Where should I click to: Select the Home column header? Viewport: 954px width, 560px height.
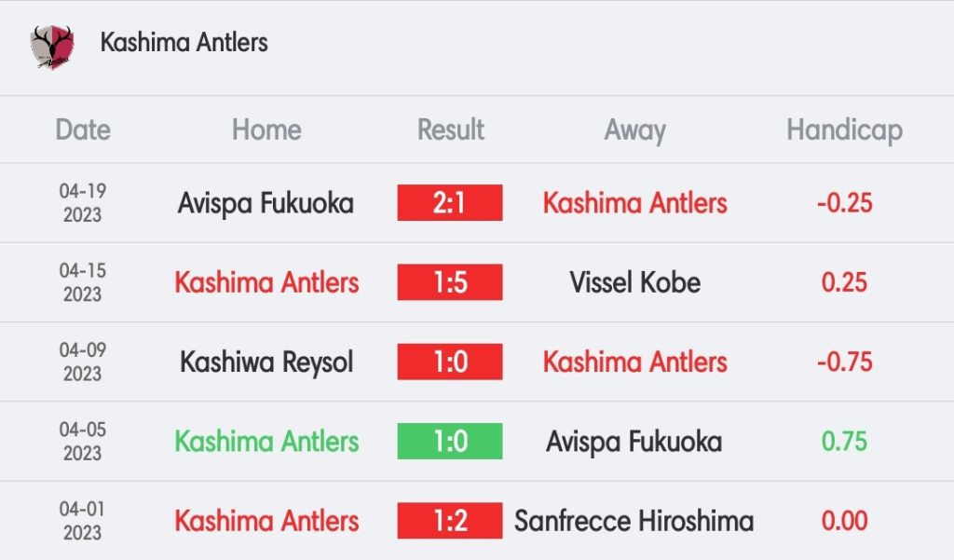(x=266, y=130)
